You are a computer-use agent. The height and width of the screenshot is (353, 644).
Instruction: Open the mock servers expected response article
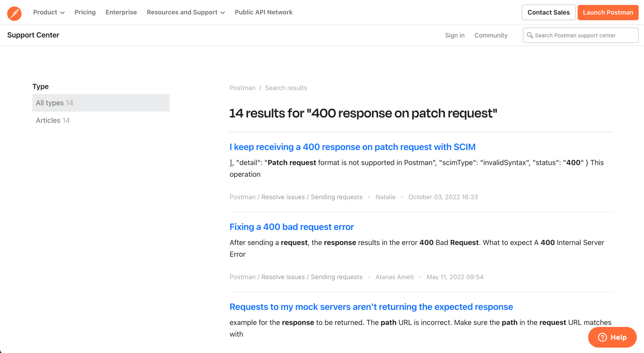coord(371,307)
